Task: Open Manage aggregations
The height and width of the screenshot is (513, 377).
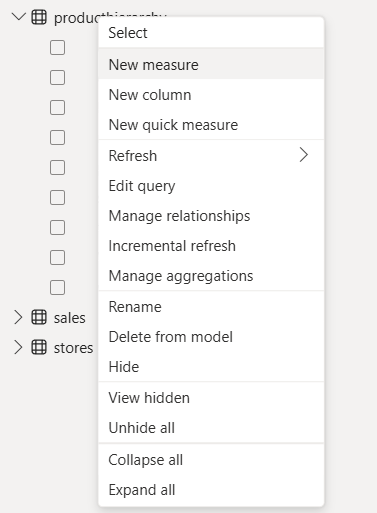Action: coord(211,276)
